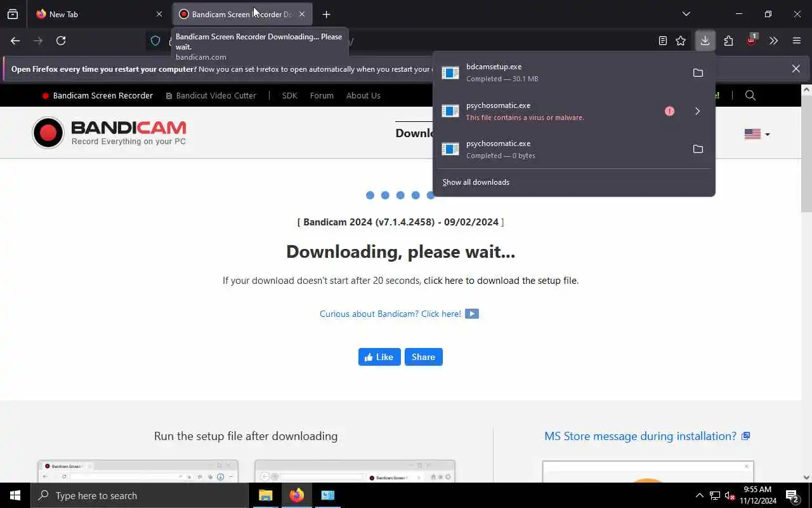The width and height of the screenshot is (812, 508).
Task: Open the completed 0 bytes psychosomatic.exe
Action: pos(558,149)
